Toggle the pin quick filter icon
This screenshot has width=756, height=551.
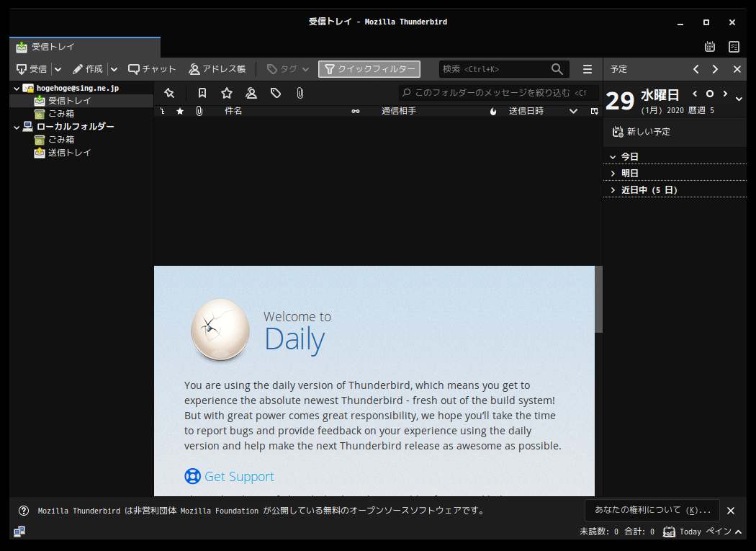tap(169, 93)
